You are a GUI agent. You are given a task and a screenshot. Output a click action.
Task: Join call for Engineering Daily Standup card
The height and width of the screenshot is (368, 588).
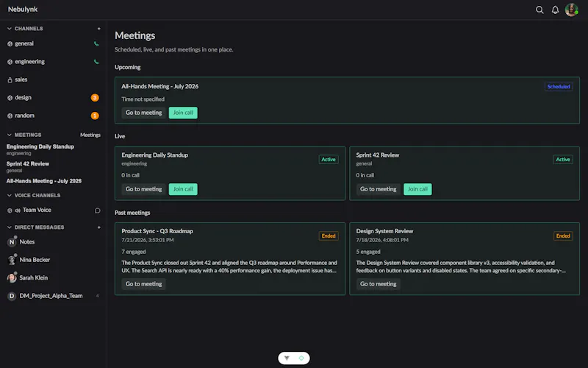click(183, 189)
